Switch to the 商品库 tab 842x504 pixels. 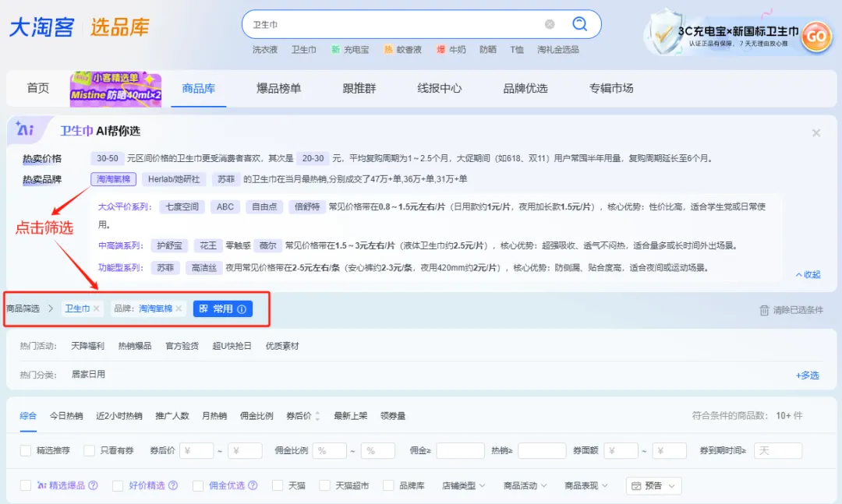tap(198, 89)
